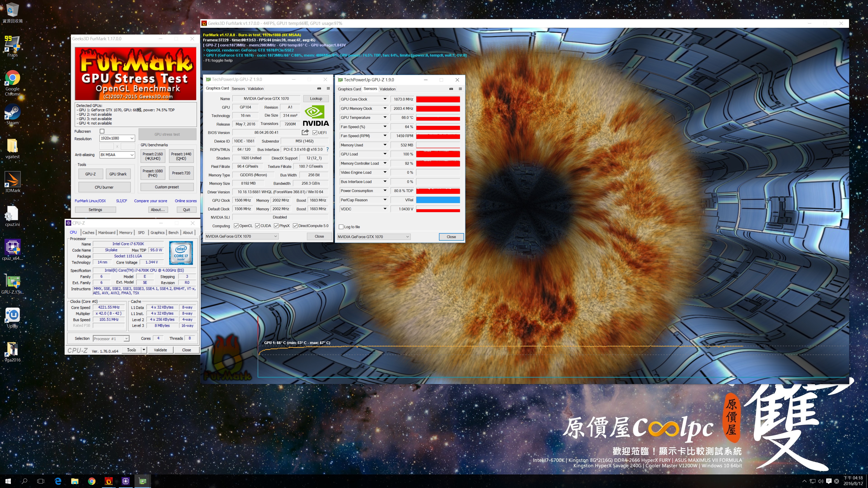This screenshot has height=488, width=868.
Task: Switch to FurMark in the taskbar
Action: point(109,481)
